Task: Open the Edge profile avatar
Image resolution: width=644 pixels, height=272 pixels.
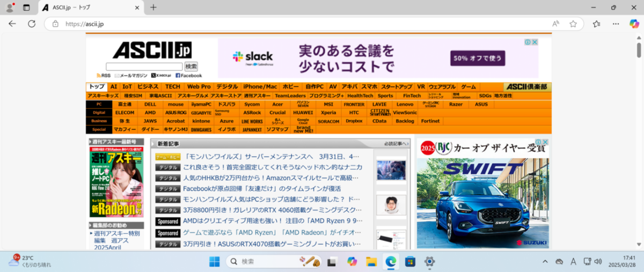Action: (x=10, y=8)
